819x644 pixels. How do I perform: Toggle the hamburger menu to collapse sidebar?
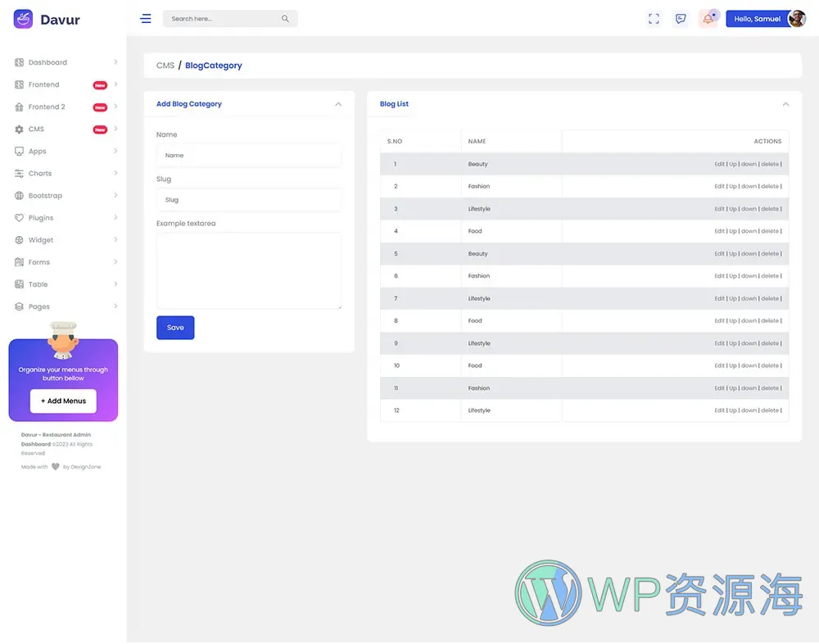pos(146,18)
